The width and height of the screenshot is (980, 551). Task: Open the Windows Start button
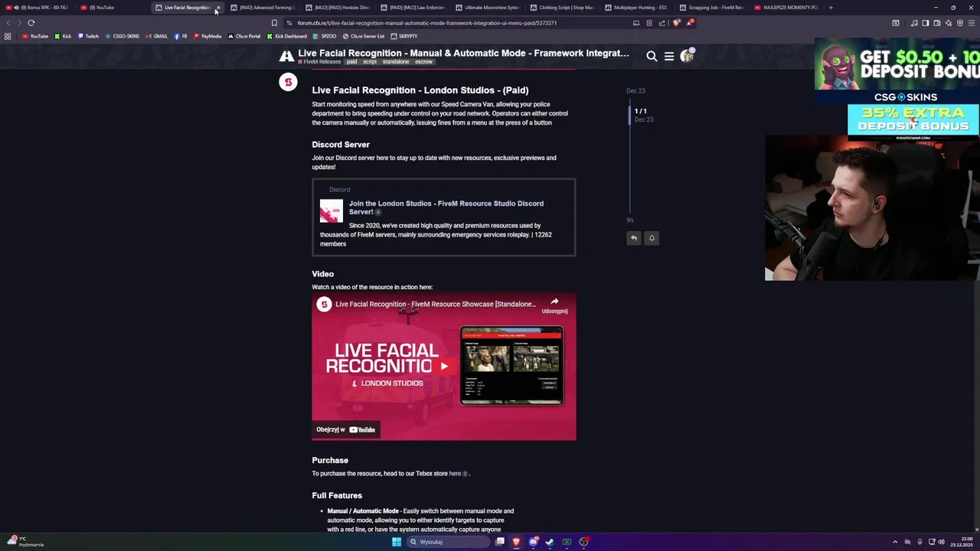pyautogui.click(x=397, y=542)
